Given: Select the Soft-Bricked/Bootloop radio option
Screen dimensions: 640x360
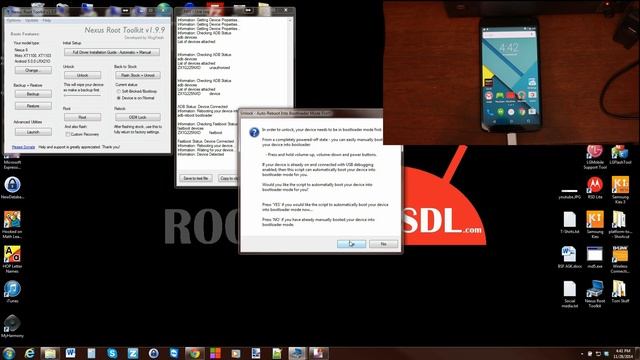Looking at the screenshot, I should (119, 91).
